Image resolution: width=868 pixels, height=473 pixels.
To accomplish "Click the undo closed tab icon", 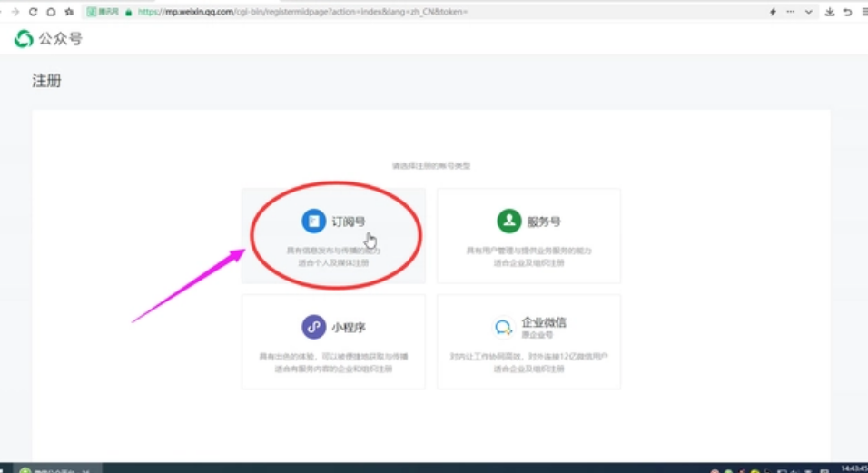I will pos(847,12).
